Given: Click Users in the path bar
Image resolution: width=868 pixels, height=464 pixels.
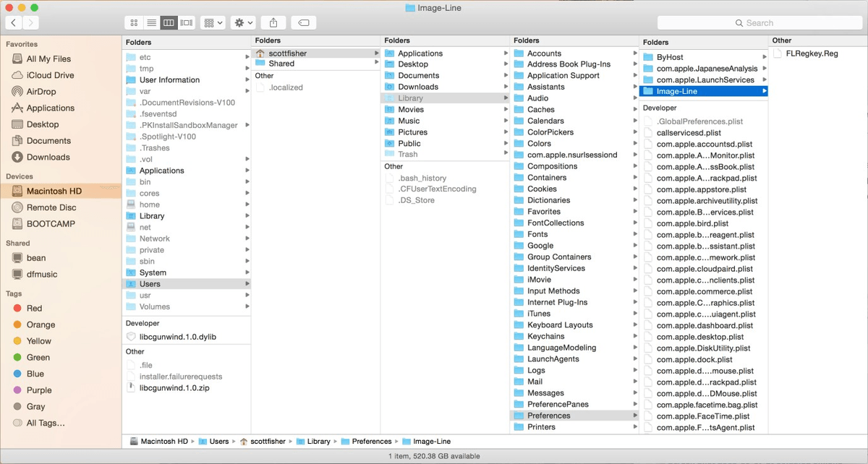Looking at the screenshot, I should pyautogui.click(x=213, y=442).
